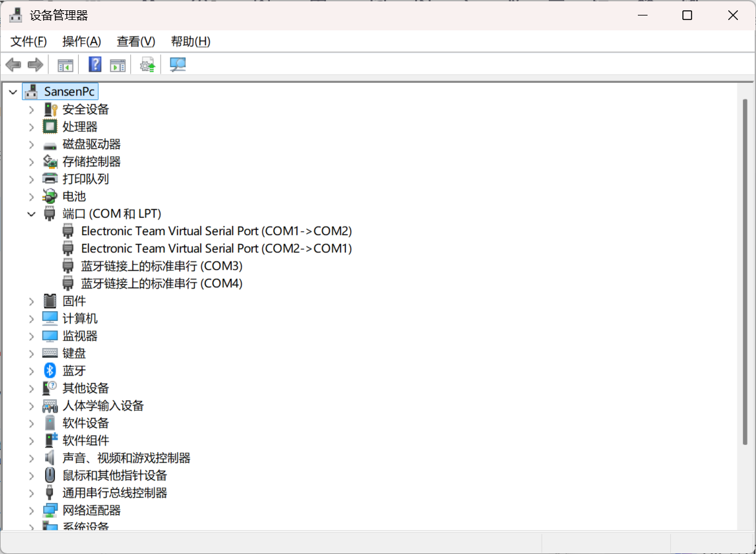The height and width of the screenshot is (554, 756).
Task: Open the 文件 menu
Action: point(27,41)
